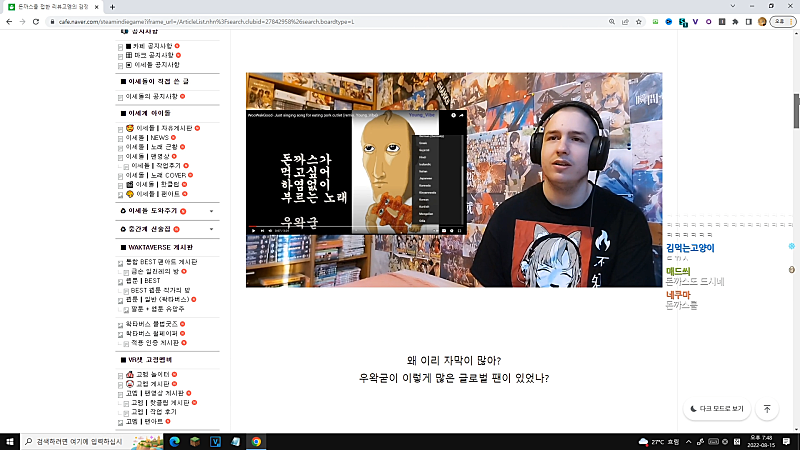Open the Chrome profile avatar
Image resolution: width=800 pixels, height=450 pixels.
point(762,22)
